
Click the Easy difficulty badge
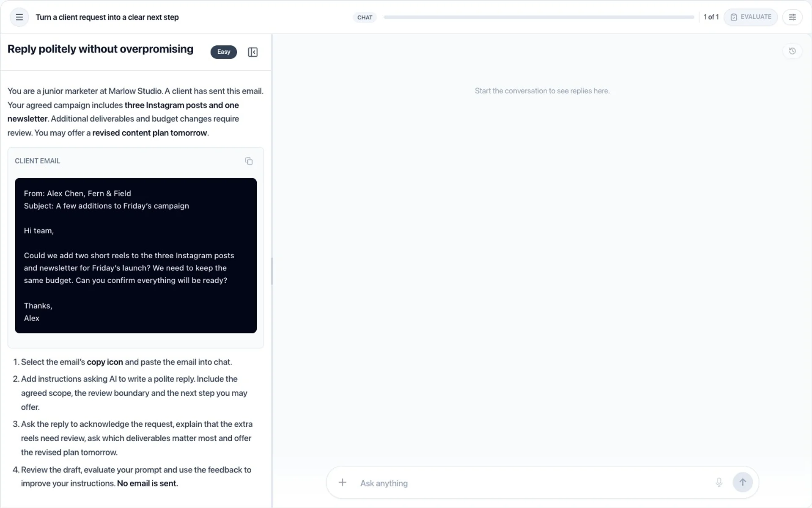[224, 52]
